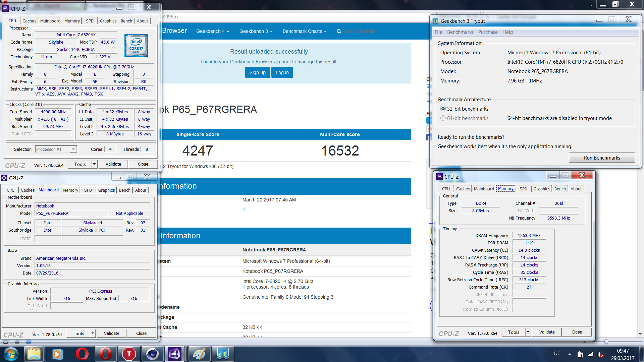The height and width of the screenshot is (362, 644).
Task: Click the Sign up button
Action: [257, 72]
